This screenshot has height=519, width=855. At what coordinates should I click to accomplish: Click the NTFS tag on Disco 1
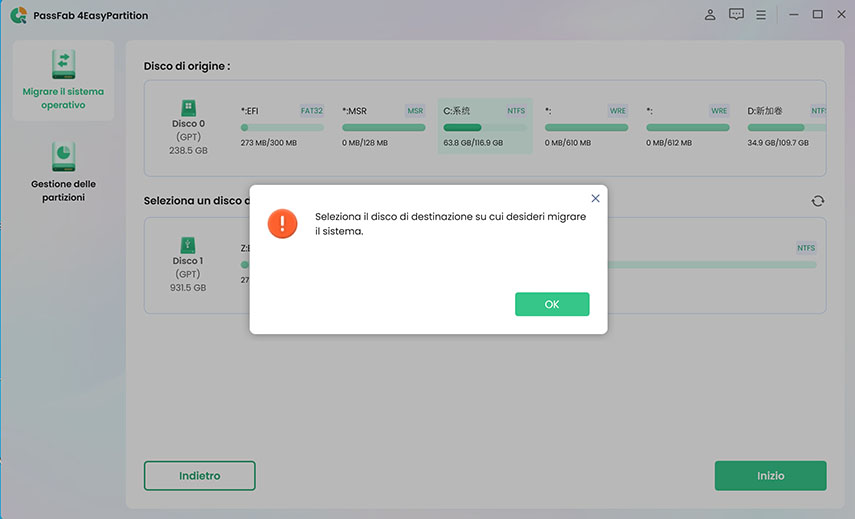(806, 248)
